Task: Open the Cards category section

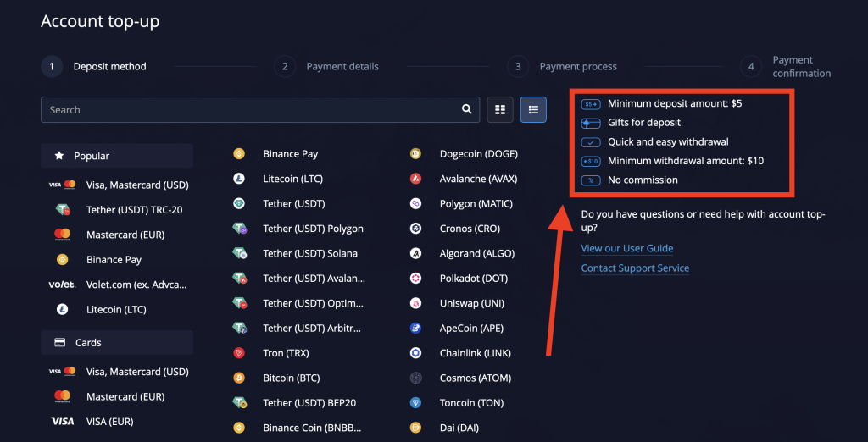Action: (x=117, y=342)
